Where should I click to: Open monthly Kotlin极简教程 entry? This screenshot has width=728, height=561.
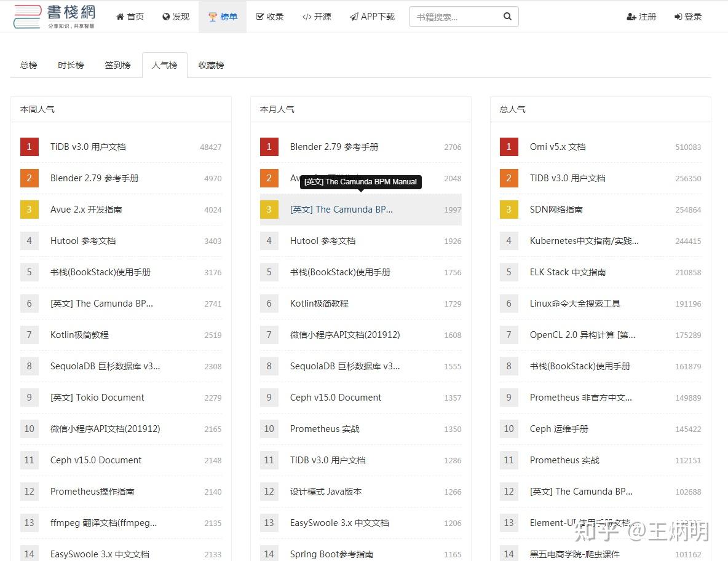pyautogui.click(x=320, y=304)
